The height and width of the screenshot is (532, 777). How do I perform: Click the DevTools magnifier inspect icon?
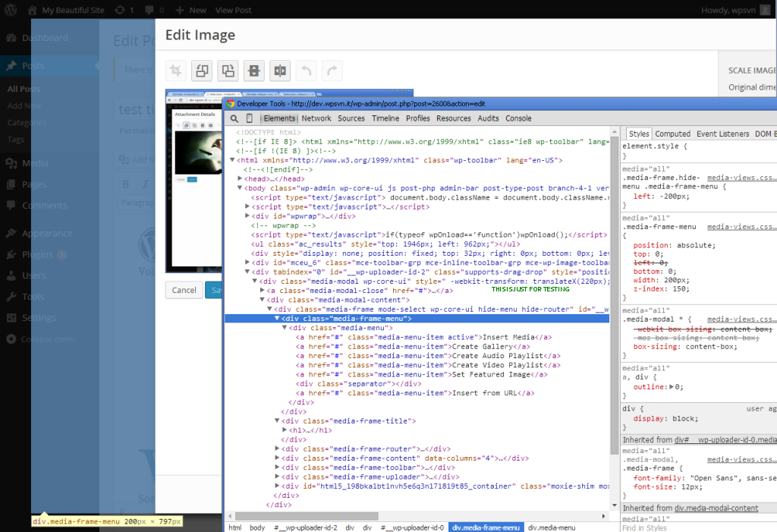click(234, 118)
